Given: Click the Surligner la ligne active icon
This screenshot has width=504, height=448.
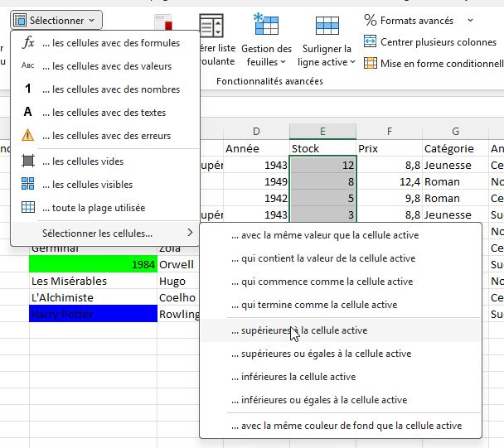Looking at the screenshot, I should pos(327,26).
